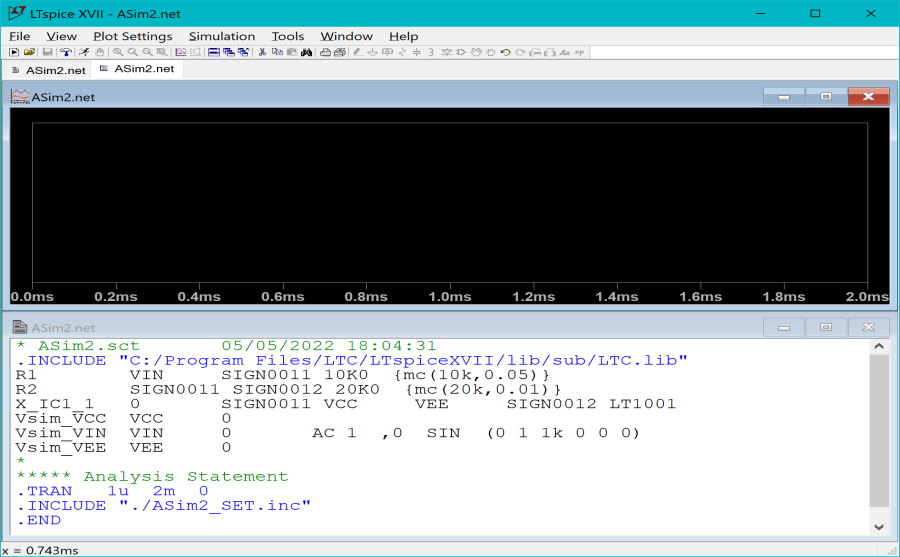The image size is (900, 557).
Task: Click the x = 0.743ms status bar readout
Action: pyautogui.click(x=40, y=550)
